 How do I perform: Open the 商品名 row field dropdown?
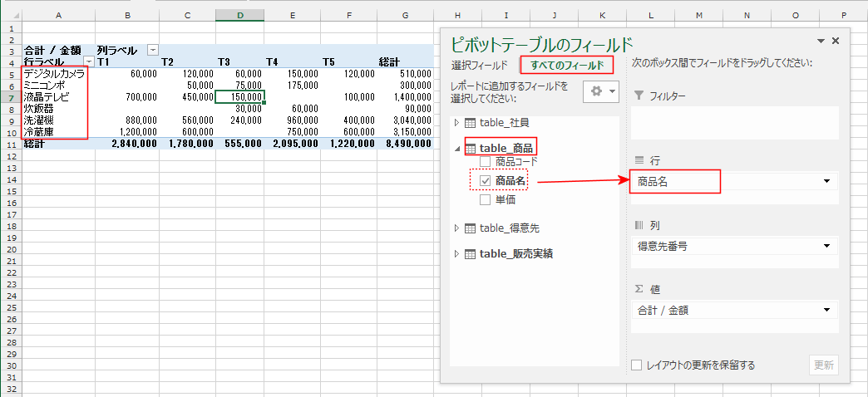pyautogui.click(x=827, y=181)
